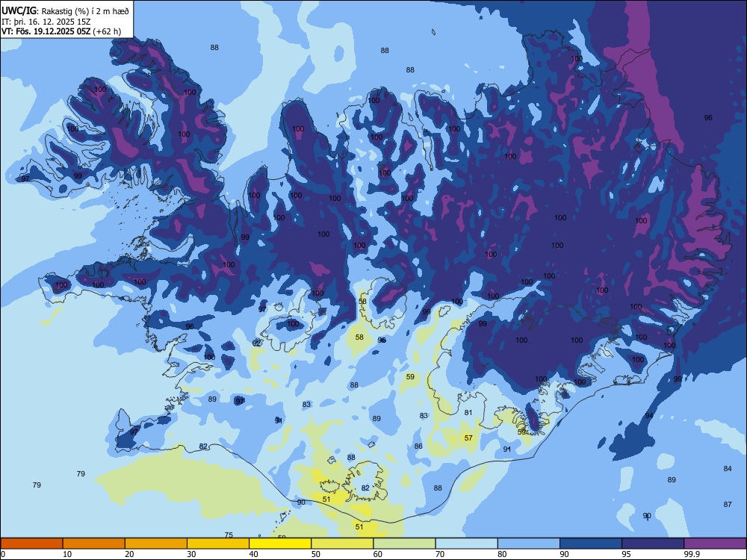Screen dimensions: 747x560
Task: Click the orange 10–20 legend swatch
Action: coord(94,544)
